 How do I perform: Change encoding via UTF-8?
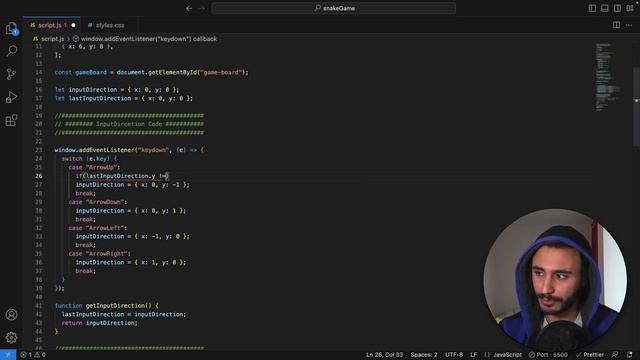454,355
